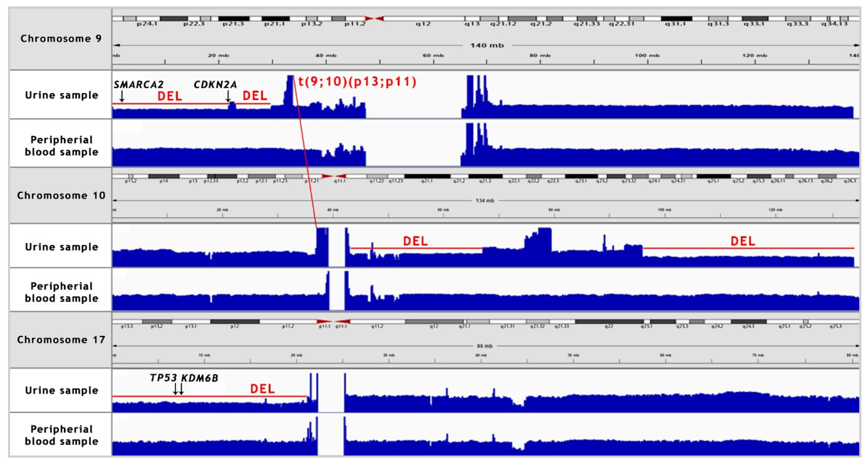The image size is (868, 467).
Task: Click the Urine sample label under Chromosome 9
Action: (x=61, y=95)
